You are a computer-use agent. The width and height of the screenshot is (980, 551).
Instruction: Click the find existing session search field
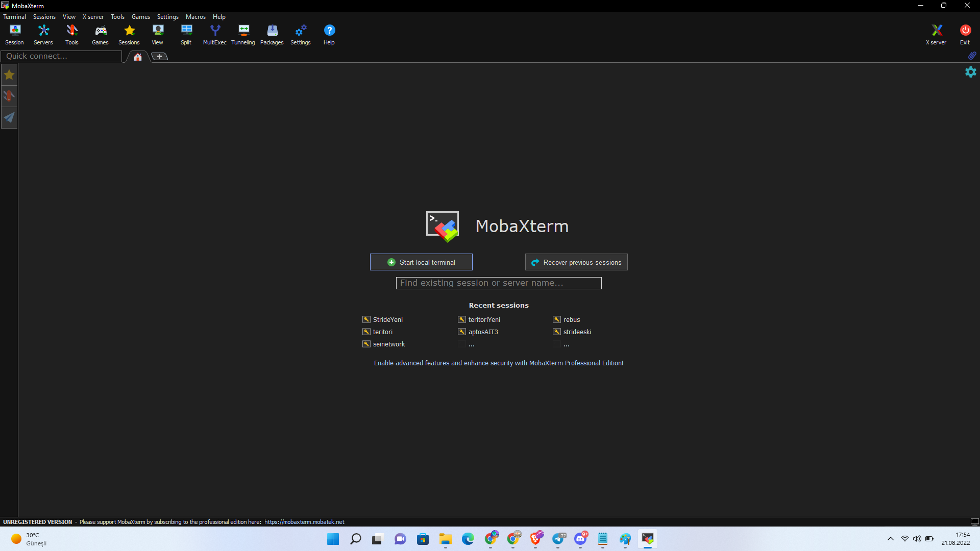click(x=499, y=283)
